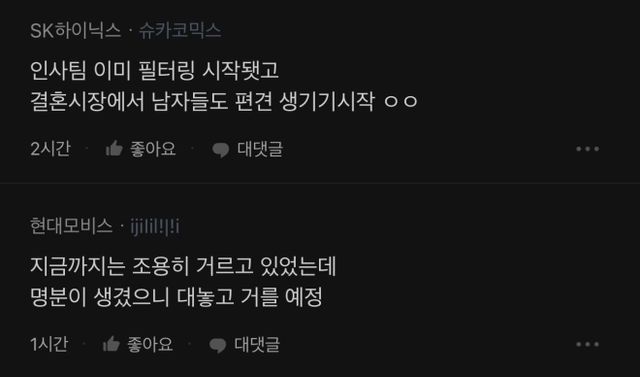Click comment line '지금까지는 조용히 거르고 있었는데'

[183, 266]
